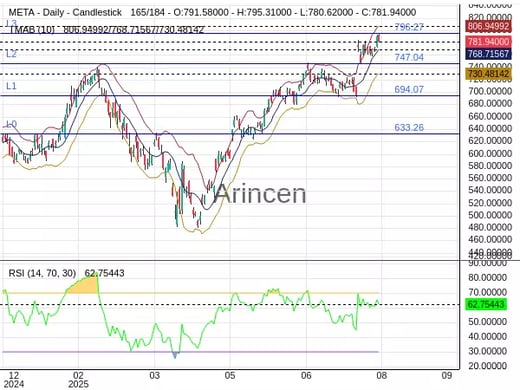Click the 06 date axis label
Viewport: 520px width, 390px height.
tap(306, 376)
